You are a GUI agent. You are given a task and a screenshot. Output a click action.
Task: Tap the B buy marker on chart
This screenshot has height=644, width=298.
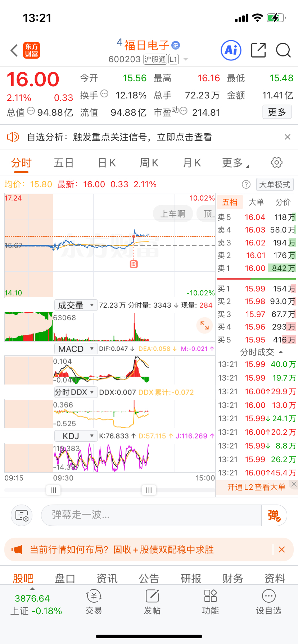[134, 264]
